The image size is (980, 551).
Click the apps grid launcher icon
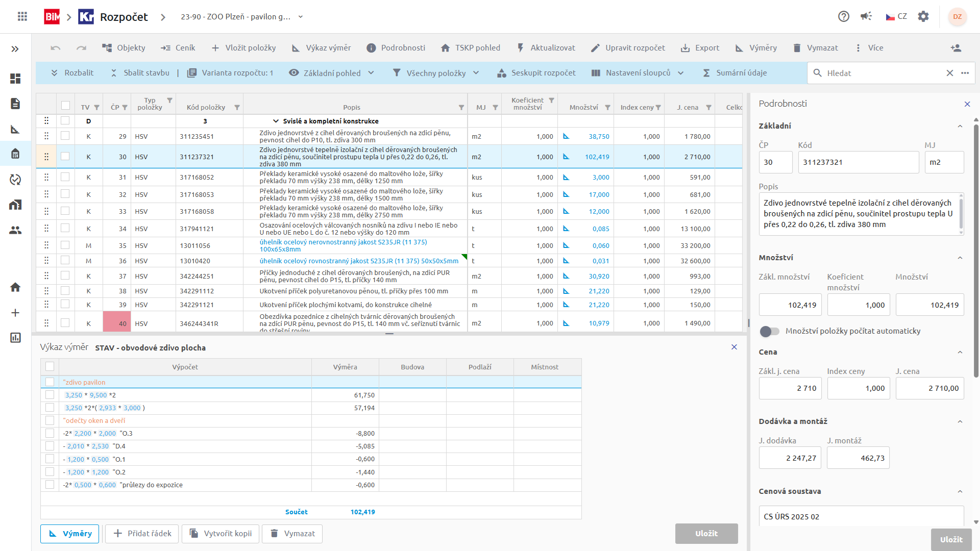pos(22,16)
